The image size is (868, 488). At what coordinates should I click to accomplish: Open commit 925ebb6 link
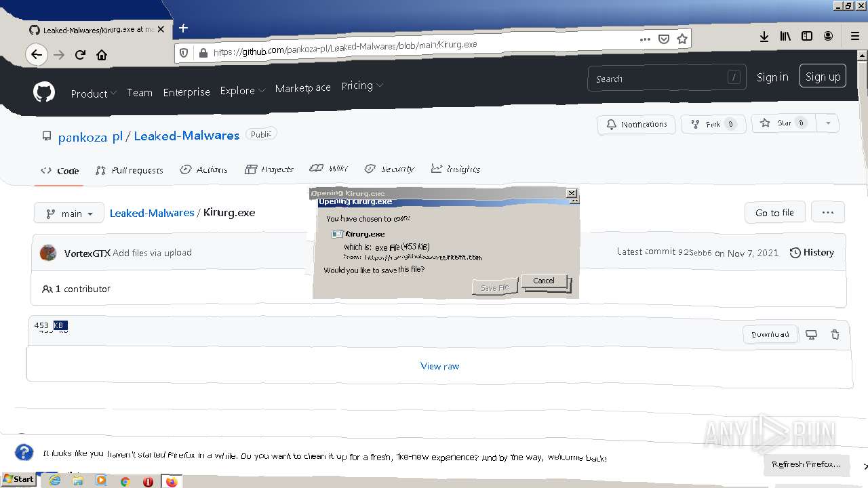[x=695, y=252]
